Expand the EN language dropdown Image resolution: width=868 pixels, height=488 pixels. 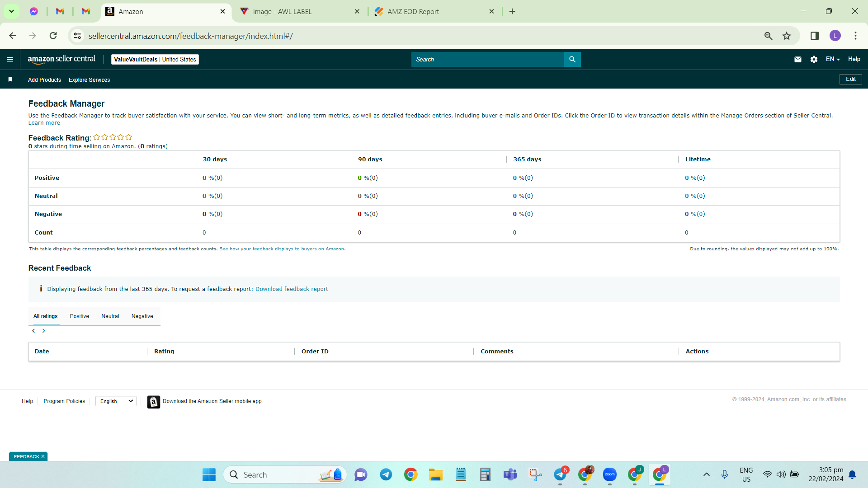(x=833, y=59)
